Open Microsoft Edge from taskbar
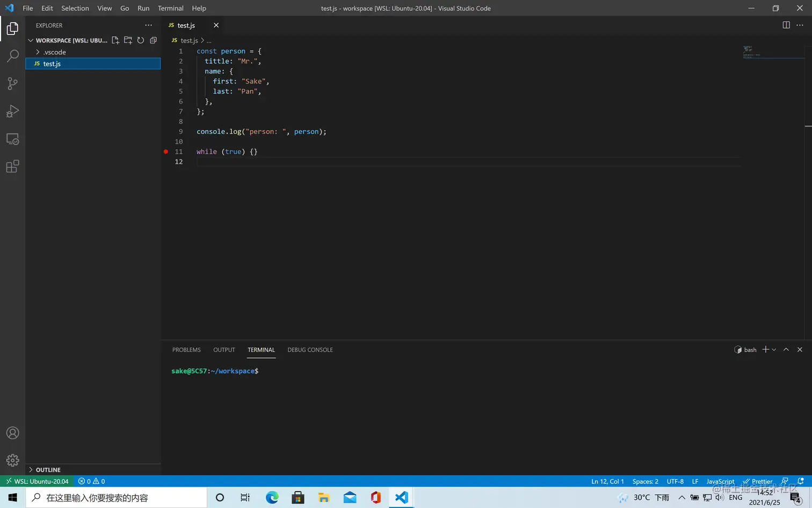This screenshot has width=812, height=508. coord(272,498)
